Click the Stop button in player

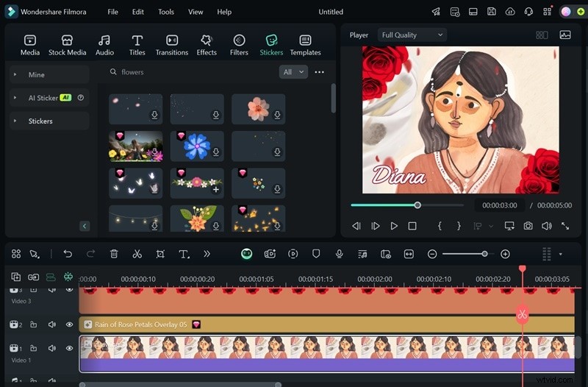(x=412, y=226)
